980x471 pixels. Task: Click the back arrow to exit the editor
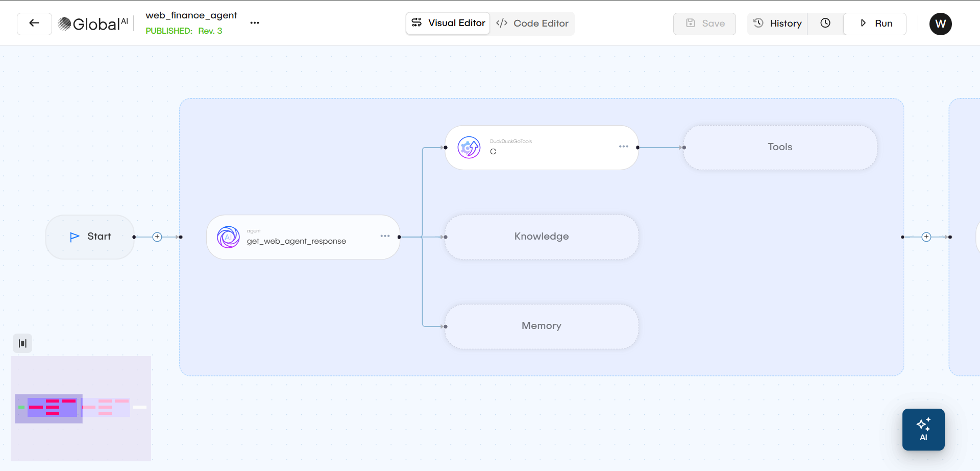(x=34, y=23)
